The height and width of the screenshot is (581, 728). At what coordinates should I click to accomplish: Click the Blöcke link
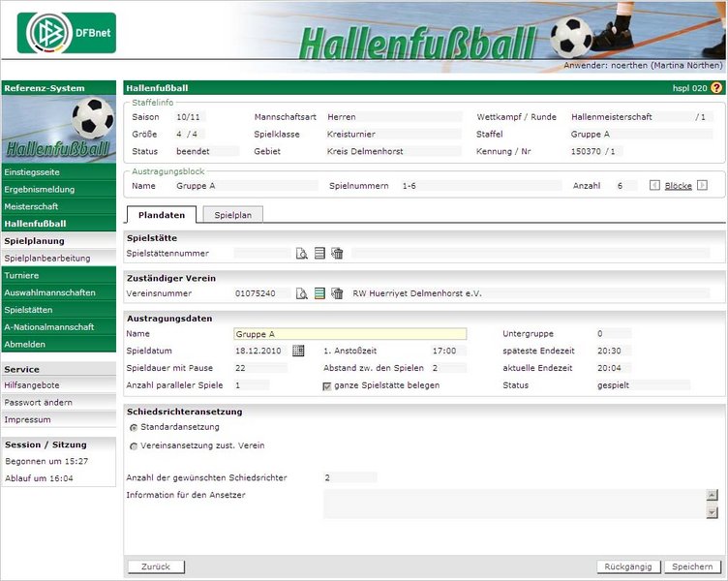(678, 185)
